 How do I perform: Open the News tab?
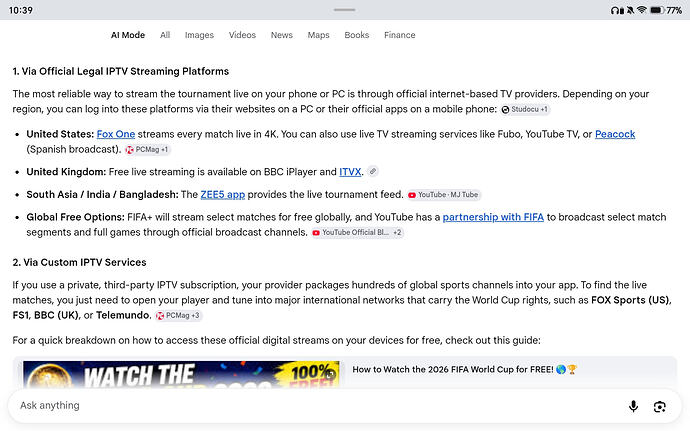point(282,35)
